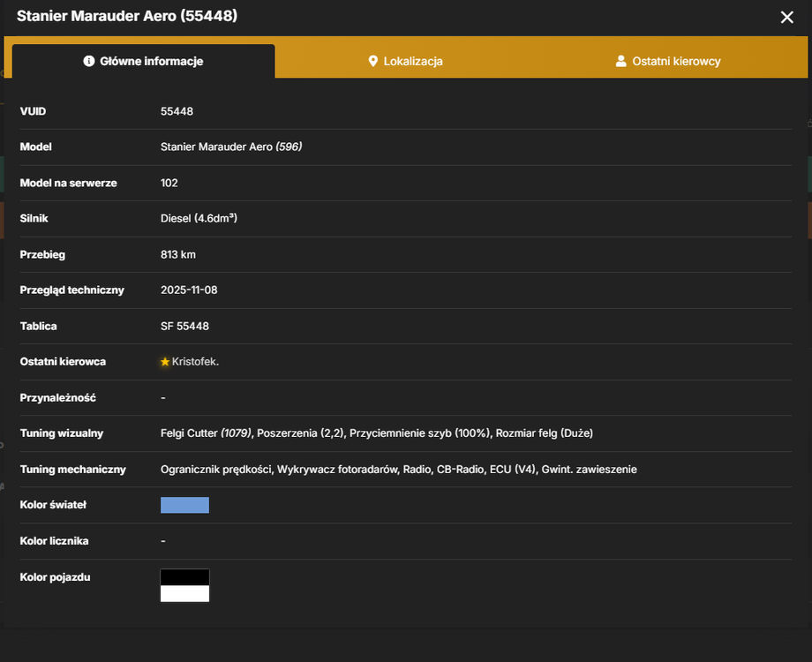This screenshot has height=662, width=812.
Task: Click the Przynależność label
Action: 58,398
